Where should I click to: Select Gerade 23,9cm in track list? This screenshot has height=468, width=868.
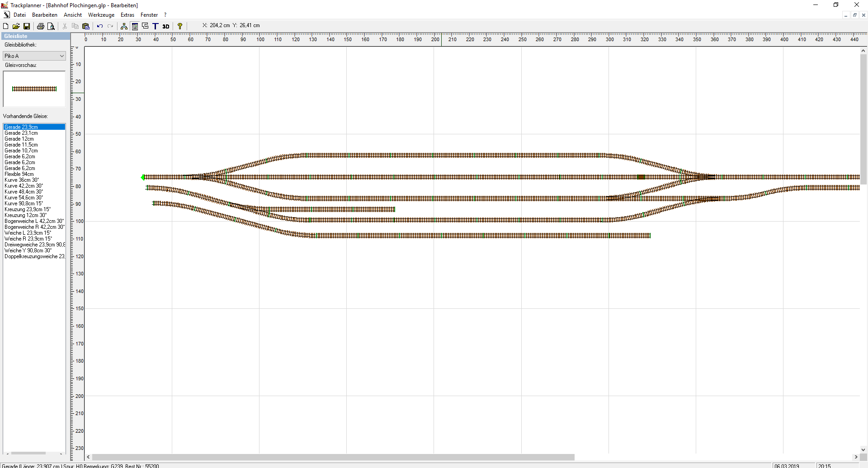click(34, 127)
